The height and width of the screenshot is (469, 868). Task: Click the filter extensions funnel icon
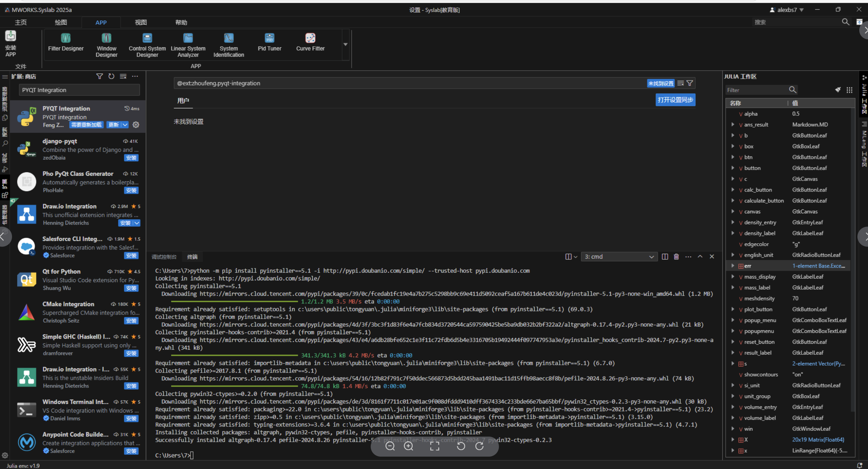pyautogui.click(x=99, y=76)
